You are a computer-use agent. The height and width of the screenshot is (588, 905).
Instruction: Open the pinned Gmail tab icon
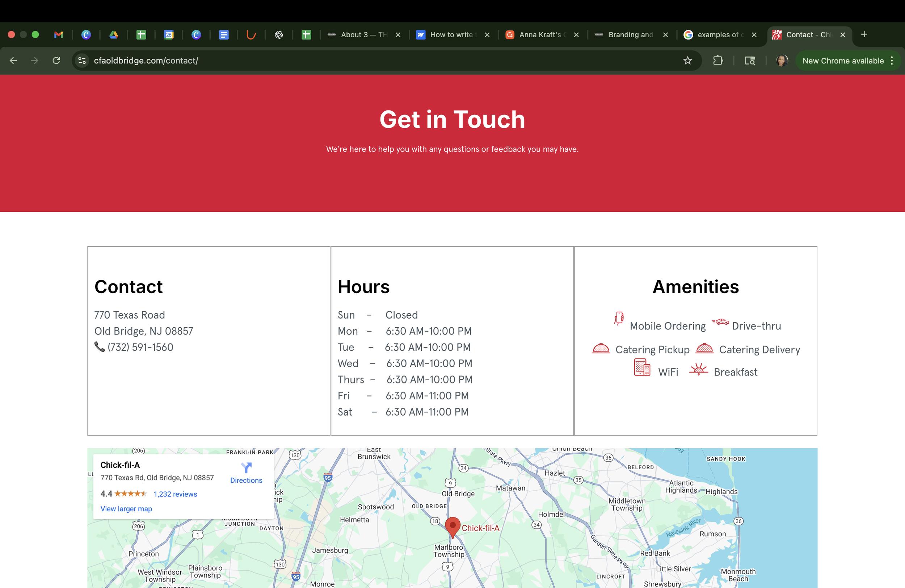[x=59, y=35]
